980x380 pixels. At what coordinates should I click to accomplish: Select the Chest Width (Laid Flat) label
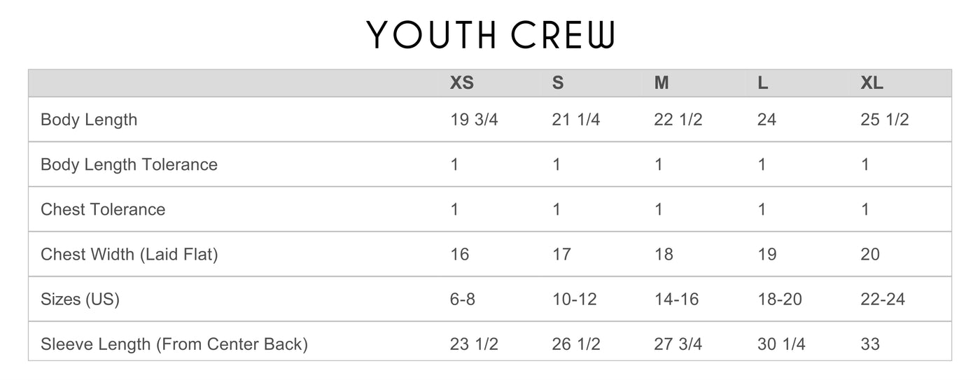pos(129,254)
